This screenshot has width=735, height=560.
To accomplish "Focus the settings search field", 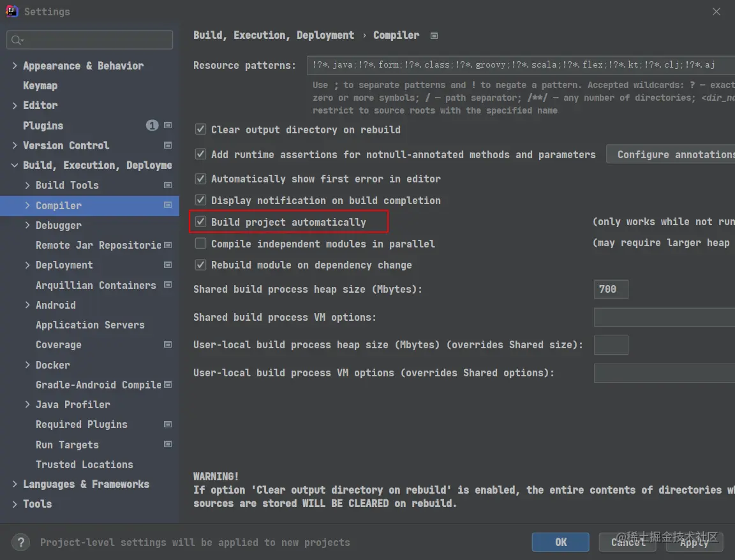I will click(x=89, y=40).
